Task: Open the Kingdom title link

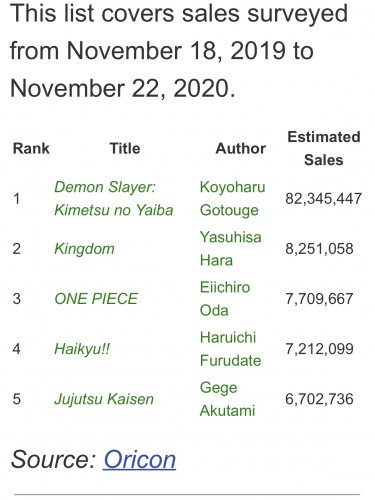Action: [84, 249]
